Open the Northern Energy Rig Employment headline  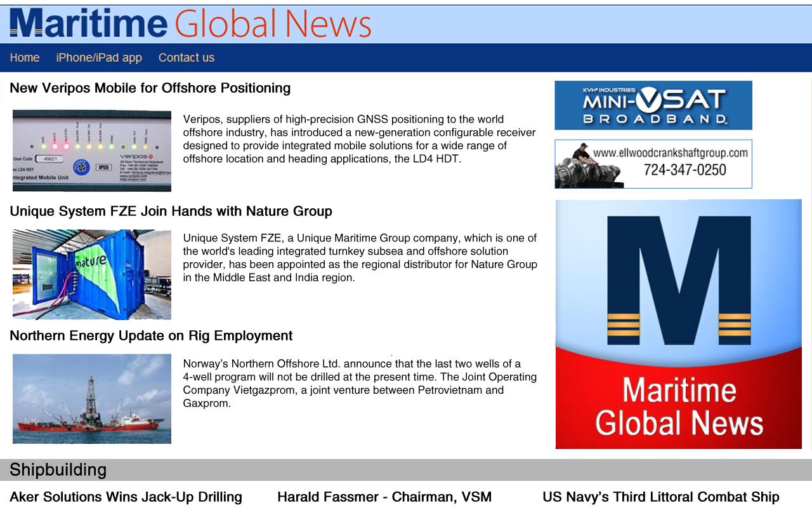151,336
